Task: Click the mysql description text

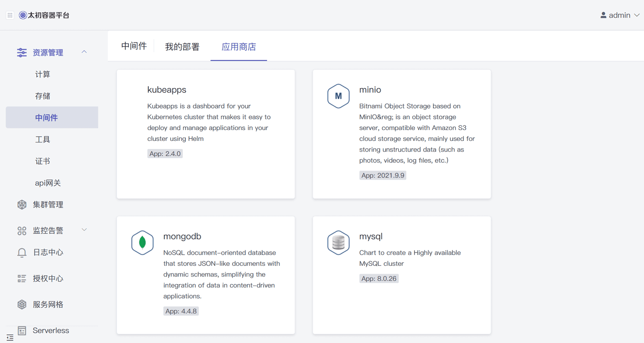Action: [410, 258]
